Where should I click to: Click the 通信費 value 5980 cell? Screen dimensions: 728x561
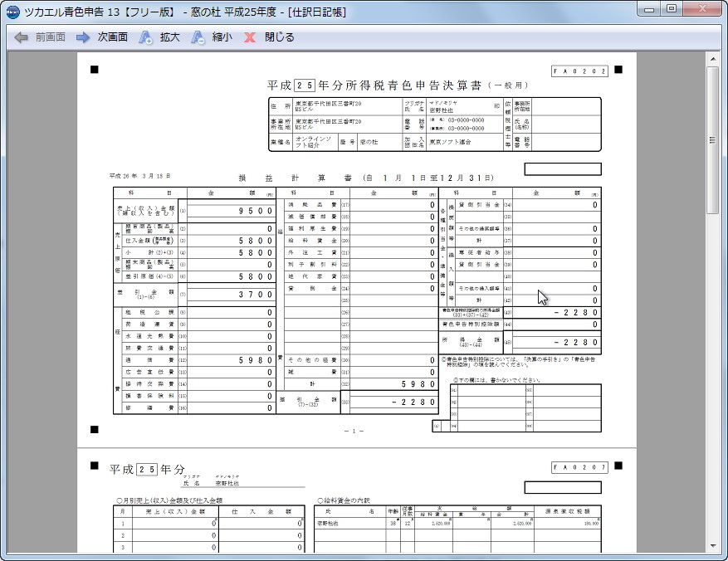(x=231, y=360)
